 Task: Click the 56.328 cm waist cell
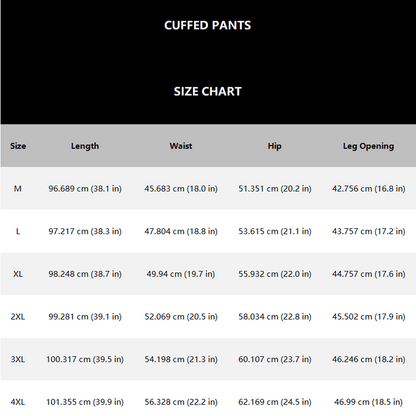point(181,402)
